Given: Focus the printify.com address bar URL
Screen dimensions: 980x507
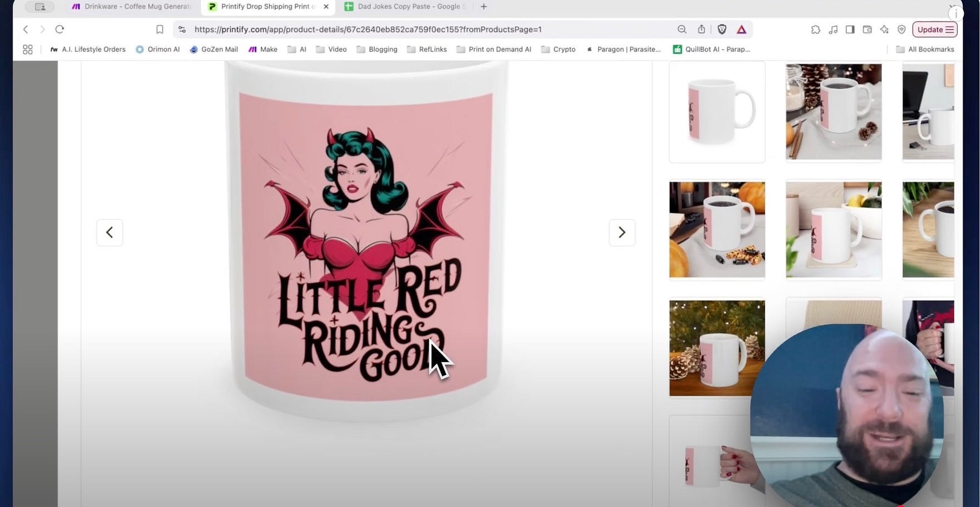Looking at the screenshot, I should coord(367,30).
